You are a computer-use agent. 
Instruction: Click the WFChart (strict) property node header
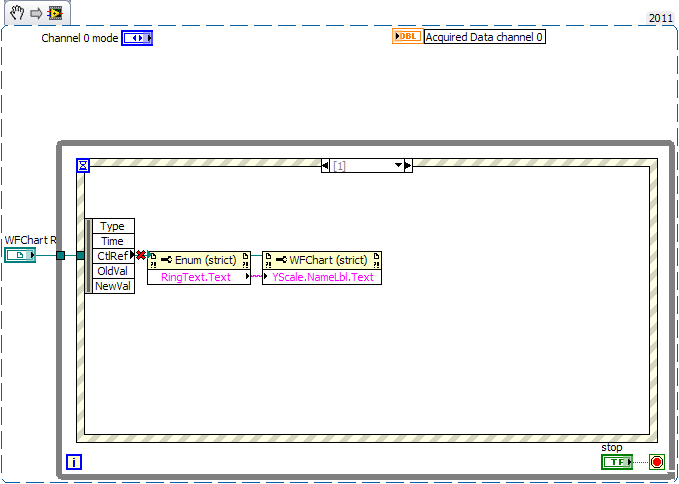click(x=321, y=260)
